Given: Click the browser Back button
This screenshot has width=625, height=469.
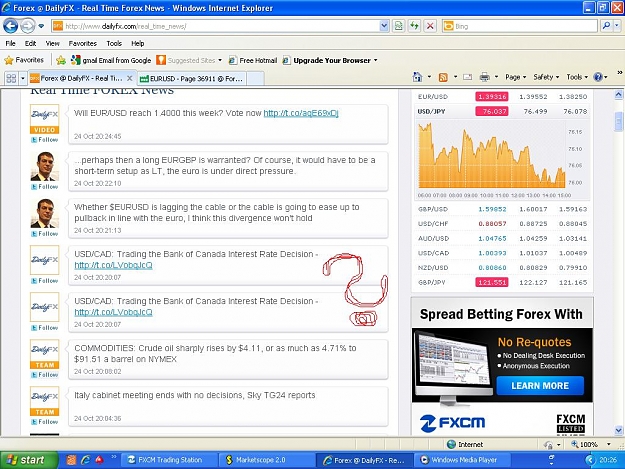Looking at the screenshot, I should (x=10, y=26).
